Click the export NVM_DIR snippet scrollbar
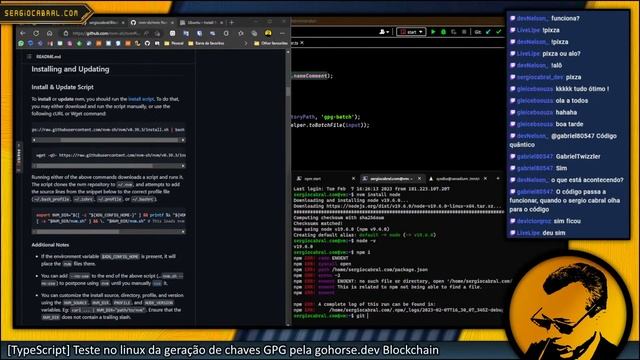640x360 pixels. click(109, 231)
